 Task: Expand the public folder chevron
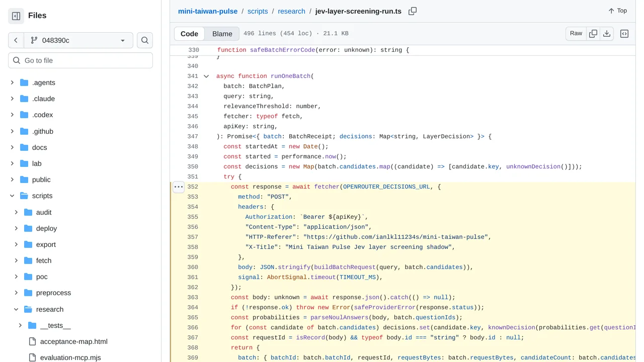12,179
